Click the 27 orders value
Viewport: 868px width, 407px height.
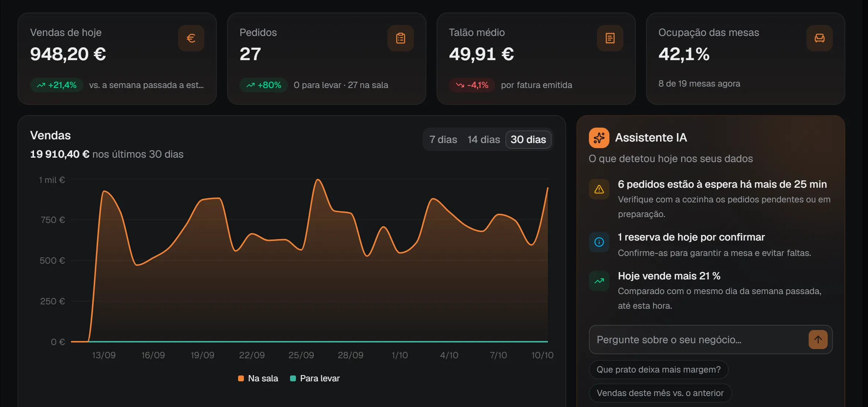250,54
